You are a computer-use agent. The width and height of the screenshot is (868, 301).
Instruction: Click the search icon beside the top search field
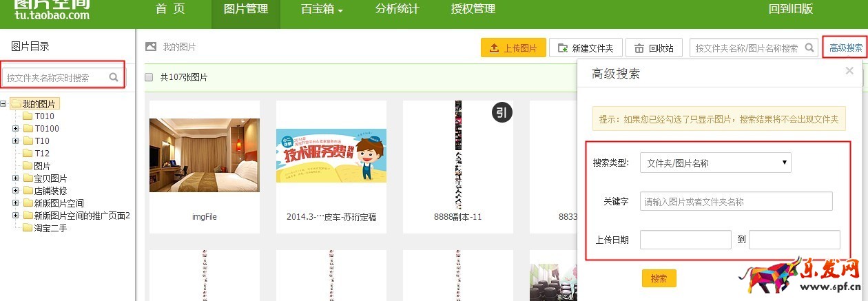(x=809, y=48)
